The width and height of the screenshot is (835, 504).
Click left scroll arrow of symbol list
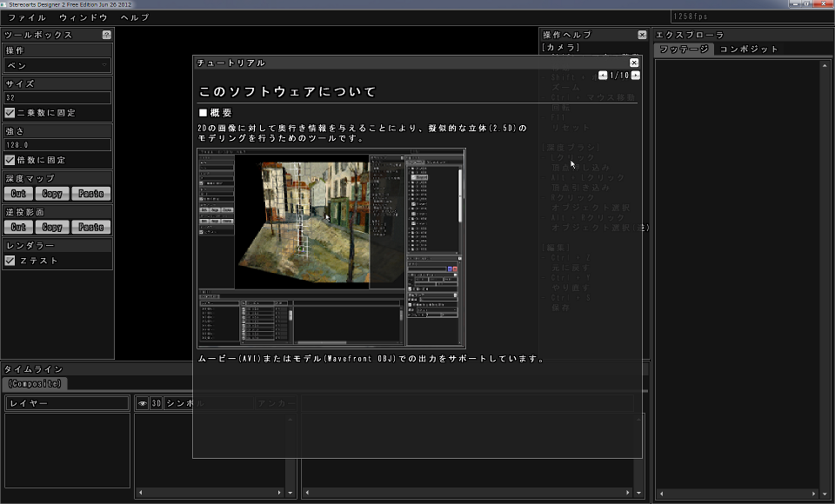[x=141, y=493]
